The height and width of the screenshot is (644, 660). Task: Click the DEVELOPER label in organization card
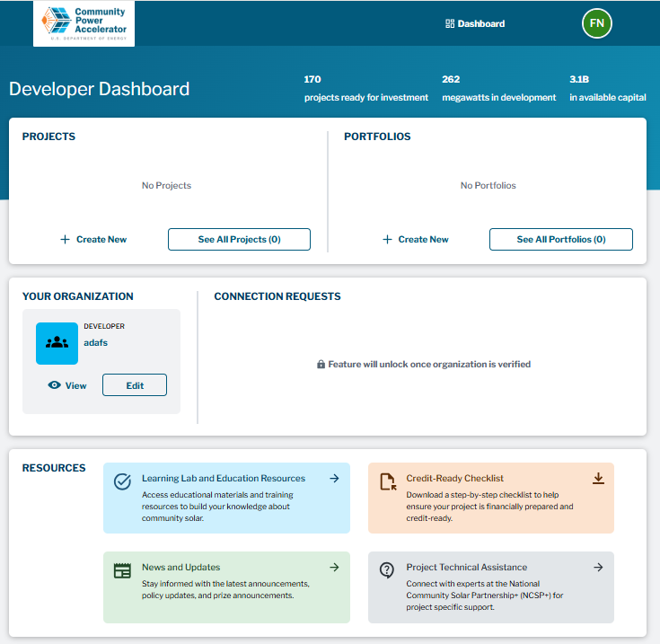[104, 326]
